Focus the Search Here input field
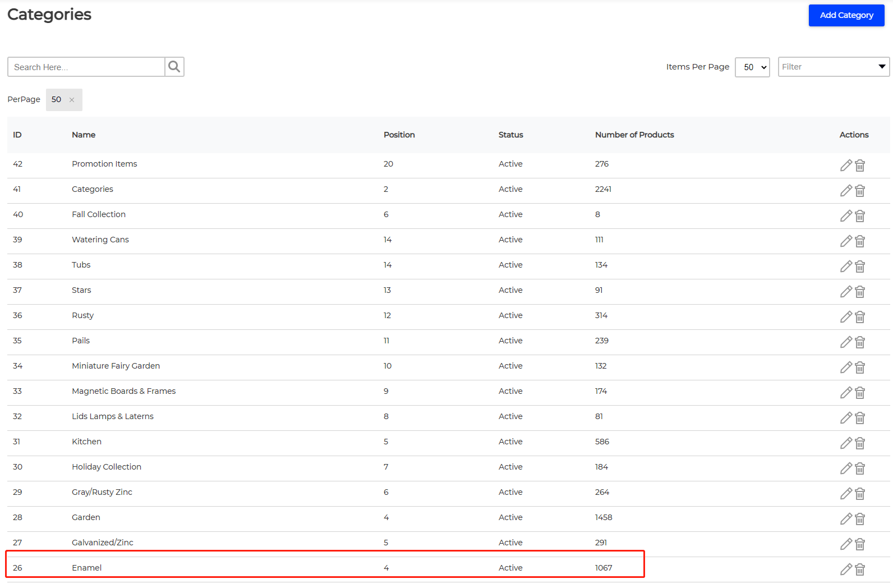This screenshot has width=893, height=588. (86, 67)
